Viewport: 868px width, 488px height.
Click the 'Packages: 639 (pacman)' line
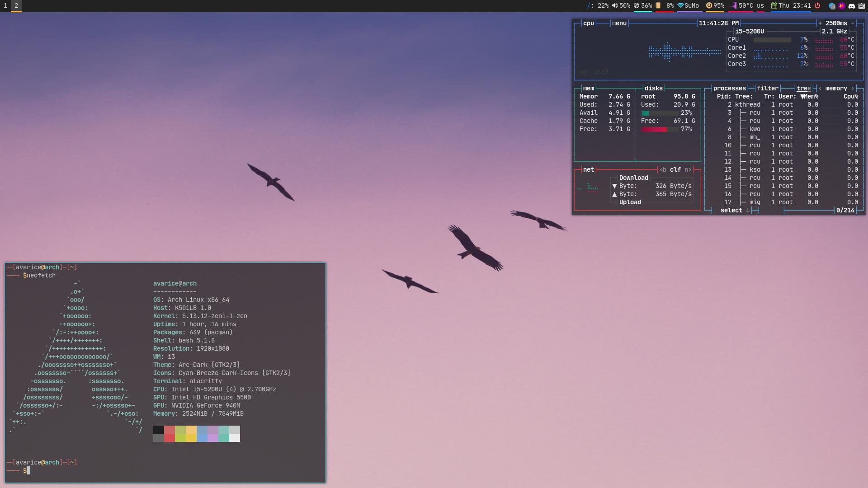[193, 333]
